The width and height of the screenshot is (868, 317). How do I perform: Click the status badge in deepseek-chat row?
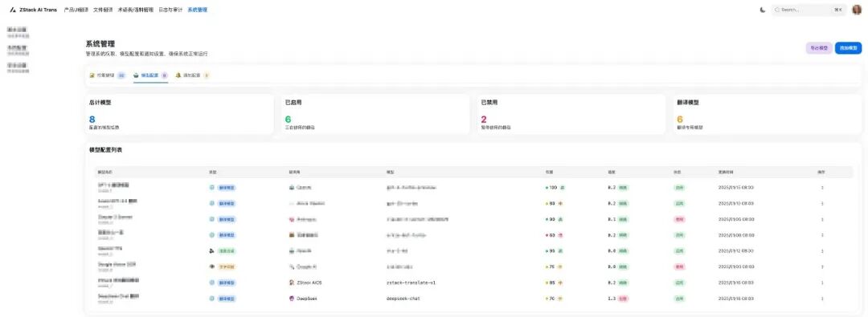pos(679,299)
